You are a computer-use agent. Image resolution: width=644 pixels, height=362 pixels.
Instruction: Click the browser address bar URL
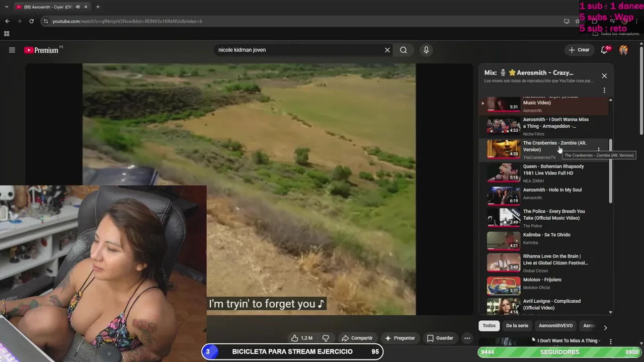click(127, 21)
